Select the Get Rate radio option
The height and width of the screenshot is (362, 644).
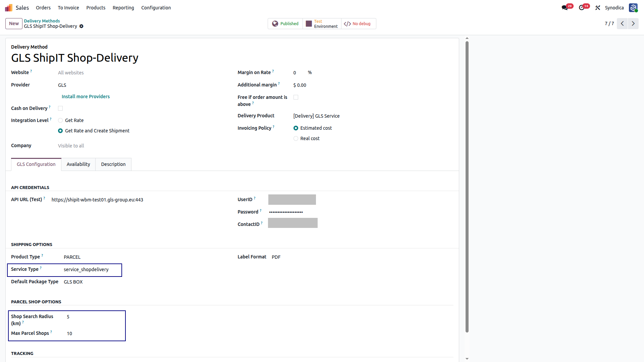(60, 120)
